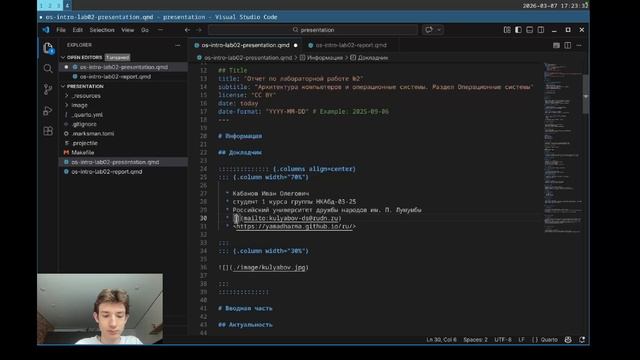Collapse the PRESENTATION folder section
This screenshot has width=640, height=360.
click(x=63, y=87)
